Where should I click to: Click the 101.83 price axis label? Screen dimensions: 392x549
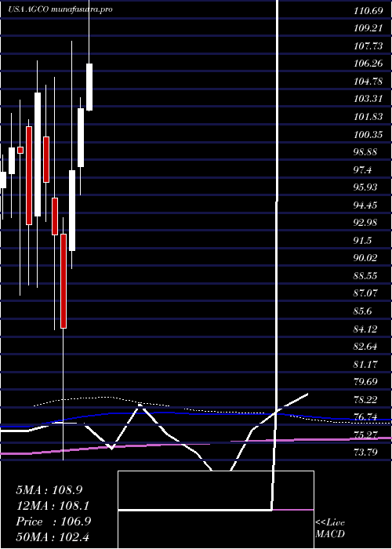(x=368, y=117)
